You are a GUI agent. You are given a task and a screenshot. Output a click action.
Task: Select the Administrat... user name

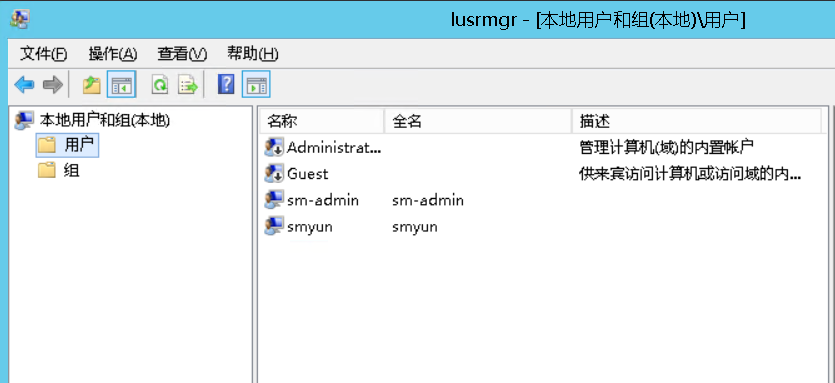pyautogui.click(x=334, y=148)
